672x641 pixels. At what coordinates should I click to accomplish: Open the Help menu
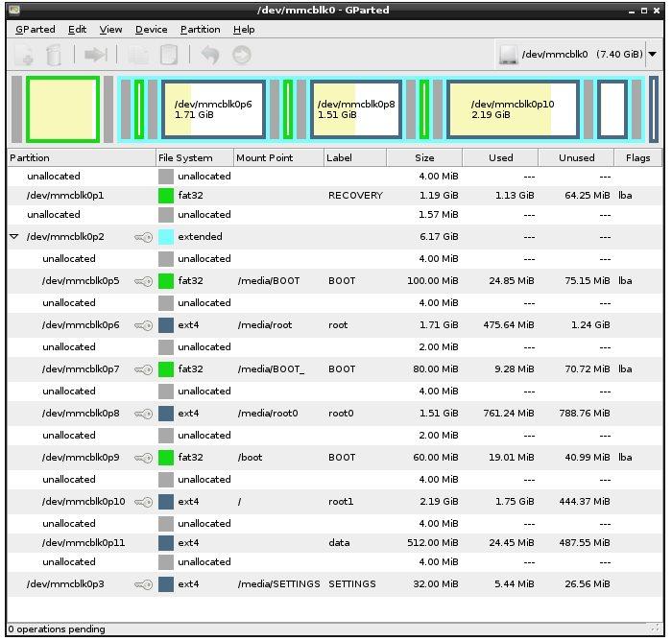click(x=244, y=30)
